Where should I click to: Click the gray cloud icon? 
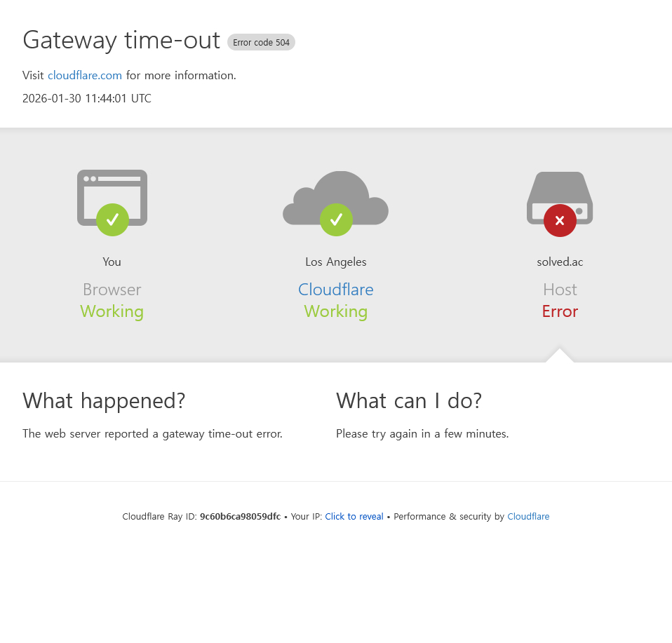[x=335, y=198]
